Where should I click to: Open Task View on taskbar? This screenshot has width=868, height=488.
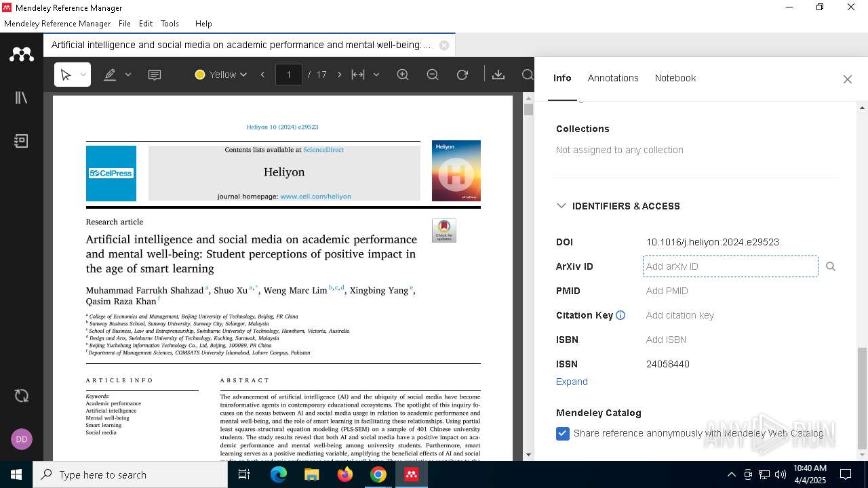point(244,474)
